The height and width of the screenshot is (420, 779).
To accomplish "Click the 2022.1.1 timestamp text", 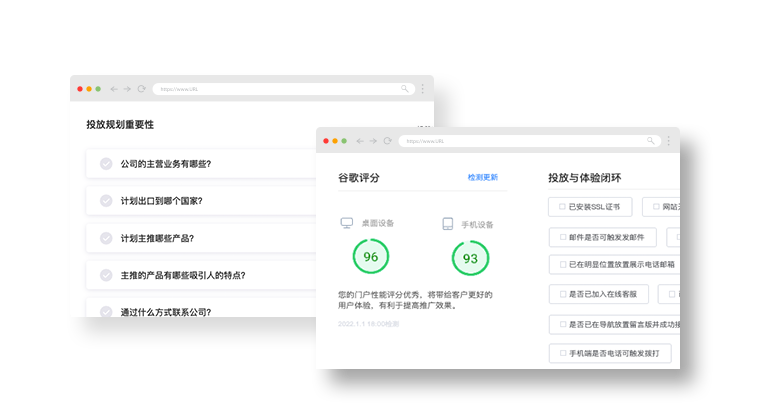I will (368, 324).
